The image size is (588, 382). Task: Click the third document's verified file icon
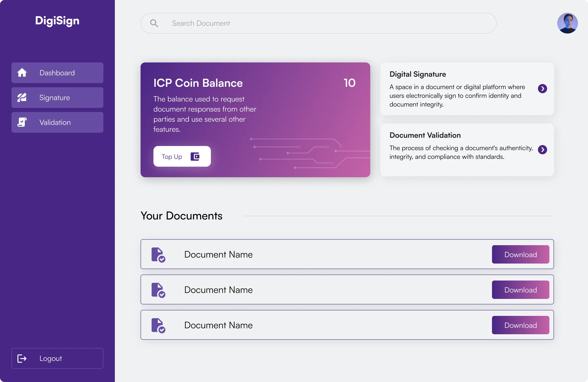(x=158, y=325)
